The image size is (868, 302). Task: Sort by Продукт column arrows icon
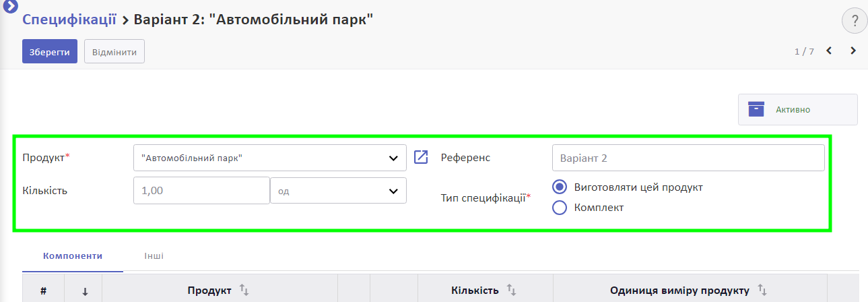pyautogui.click(x=244, y=291)
